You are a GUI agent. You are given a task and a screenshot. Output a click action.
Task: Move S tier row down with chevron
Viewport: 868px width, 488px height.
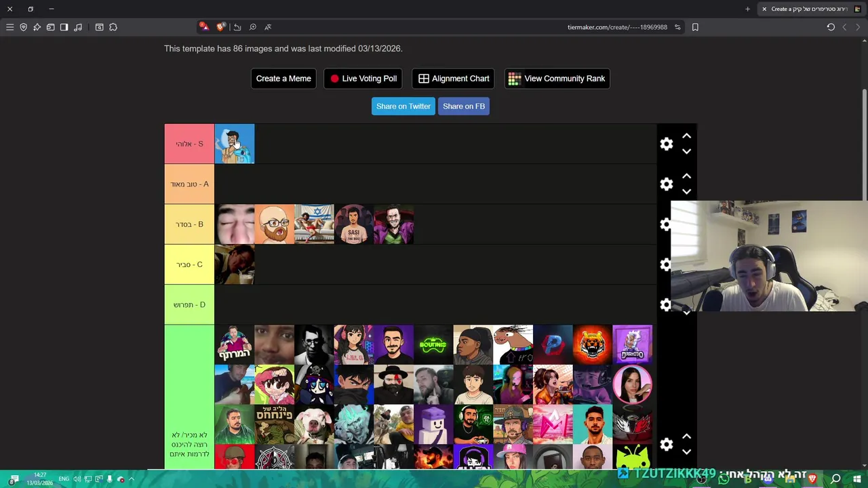point(686,151)
